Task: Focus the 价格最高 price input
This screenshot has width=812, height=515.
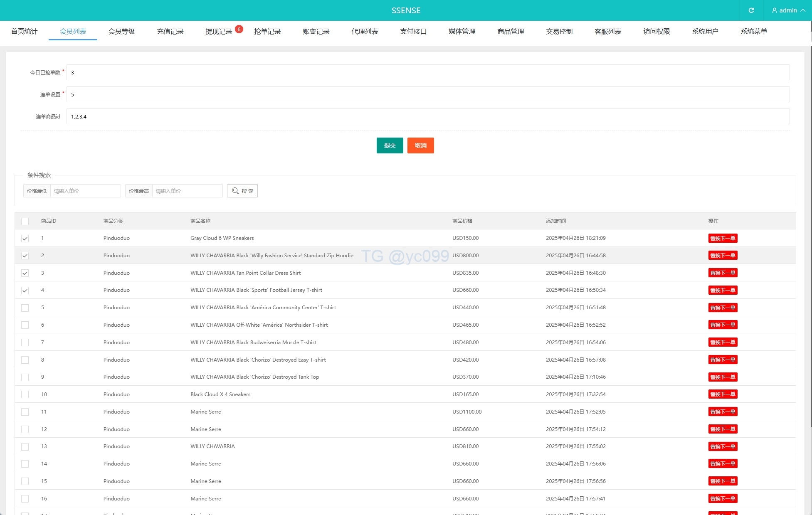Action: (187, 191)
